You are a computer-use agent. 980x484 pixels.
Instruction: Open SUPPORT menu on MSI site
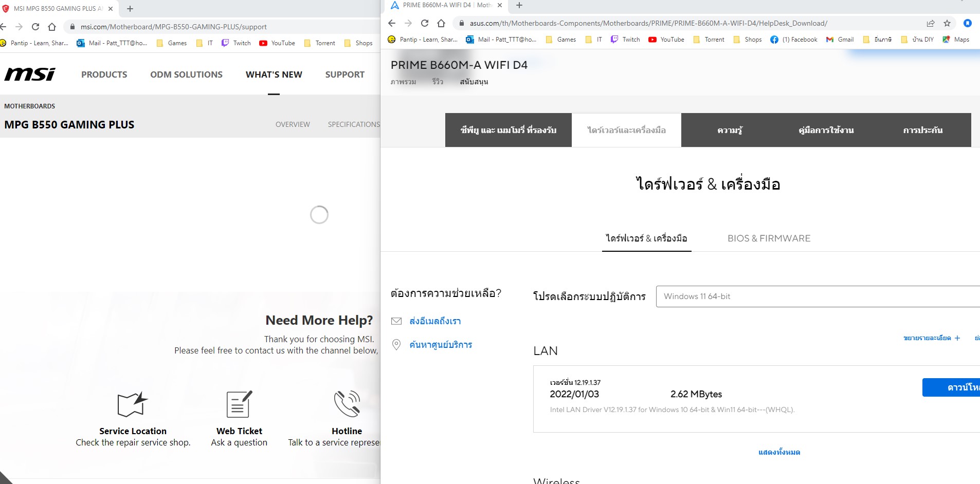pos(345,75)
